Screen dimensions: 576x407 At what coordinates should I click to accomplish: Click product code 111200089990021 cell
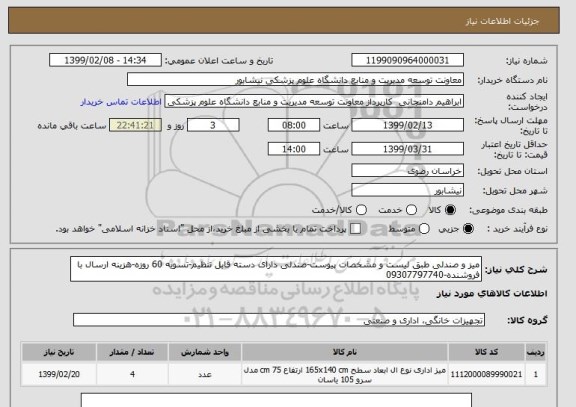click(486, 374)
